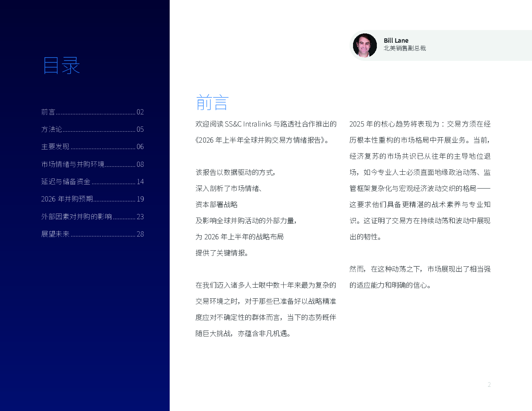Image resolution: width=532 pixels, height=411 pixels.
Task: Click Bill Lane's portrait photo
Action: (365, 46)
